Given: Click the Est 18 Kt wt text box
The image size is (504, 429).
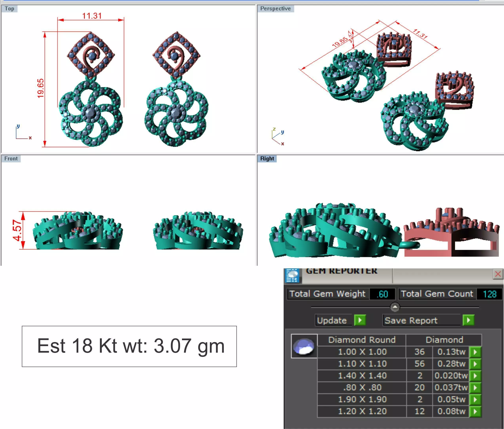Looking at the screenshot, I should [129, 346].
